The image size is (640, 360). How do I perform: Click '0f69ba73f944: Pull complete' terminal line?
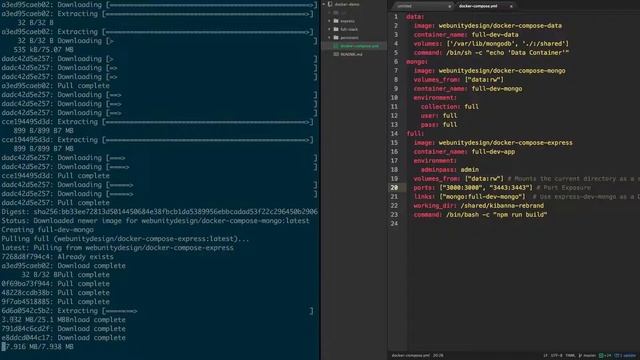(x=56, y=284)
